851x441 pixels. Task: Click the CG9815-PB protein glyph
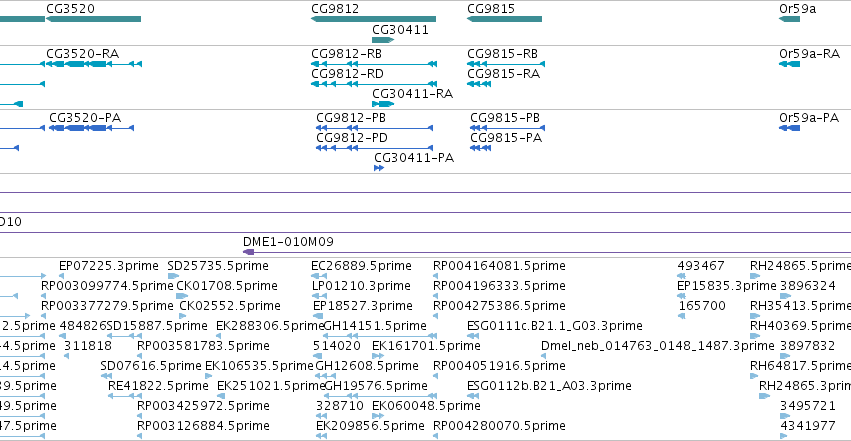point(507,128)
